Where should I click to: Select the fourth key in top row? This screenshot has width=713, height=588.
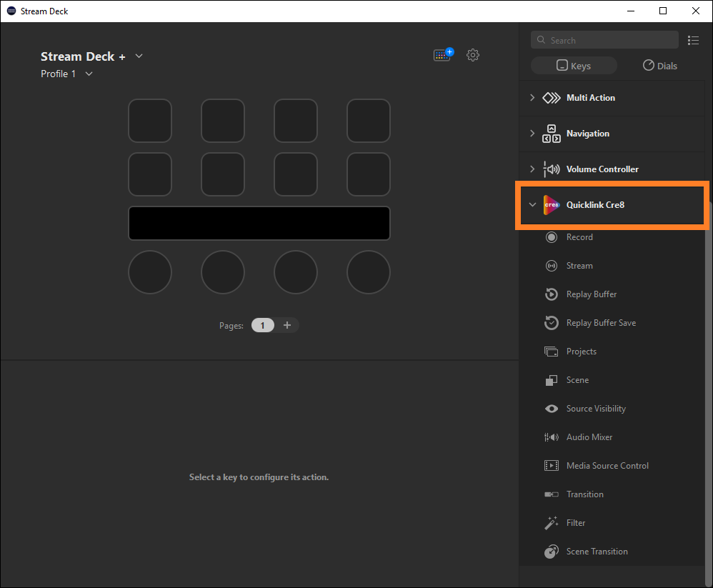tap(369, 121)
